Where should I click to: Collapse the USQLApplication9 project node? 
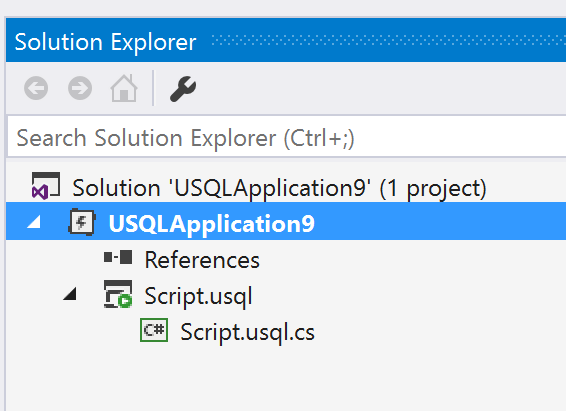[x=34, y=222]
